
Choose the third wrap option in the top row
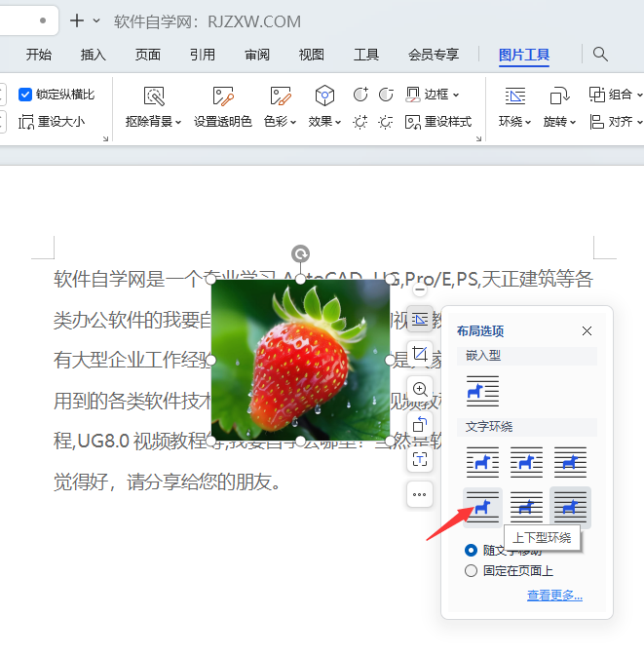pos(570,462)
